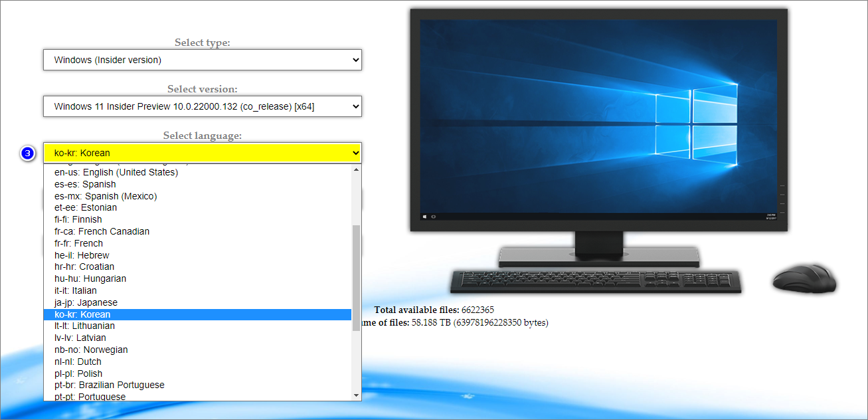The width and height of the screenshot is (868, 420).
Task: Choose fi-fi: Finnish option
Action: coord(197,219)
